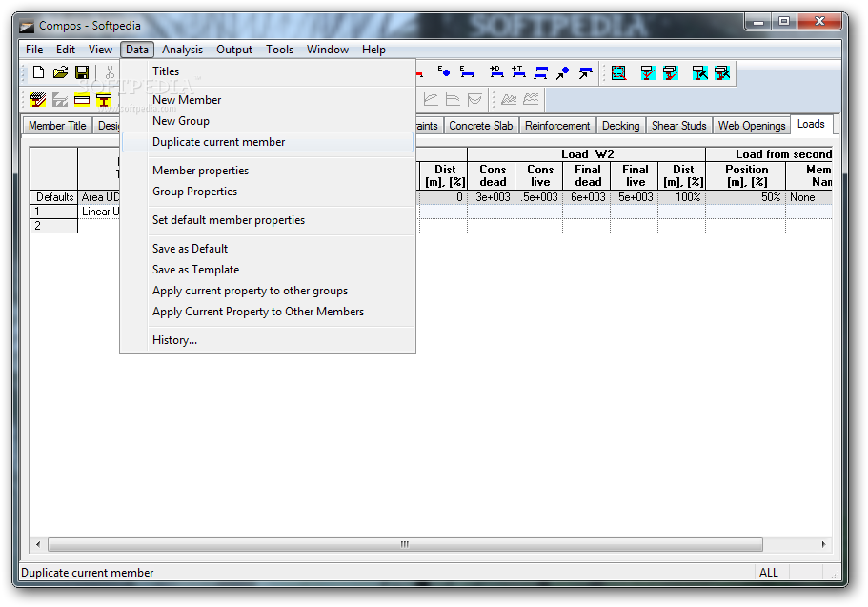Switch to the Web Openings tab
868x607 pixels.
point(751,126)
